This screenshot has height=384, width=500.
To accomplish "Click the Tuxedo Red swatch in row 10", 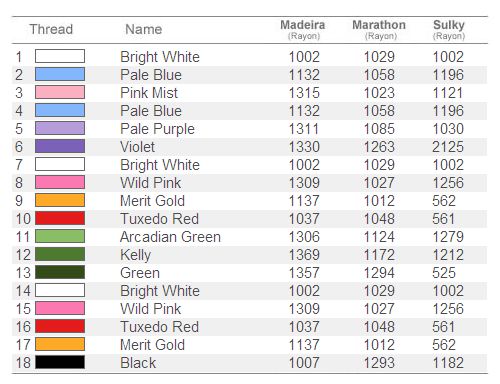I will click(60, 218).
